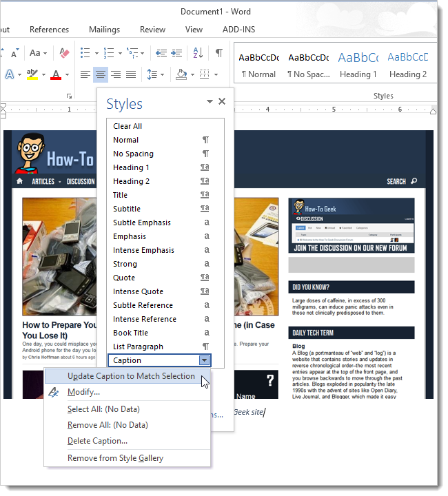Select List Paragraph style in list

point(159,347)
